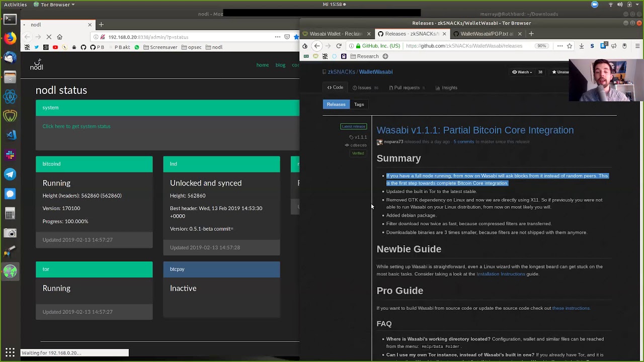Open the opsec bookmark folder
The height and width of the screenshot is (362, 644).
click(192, 47)
